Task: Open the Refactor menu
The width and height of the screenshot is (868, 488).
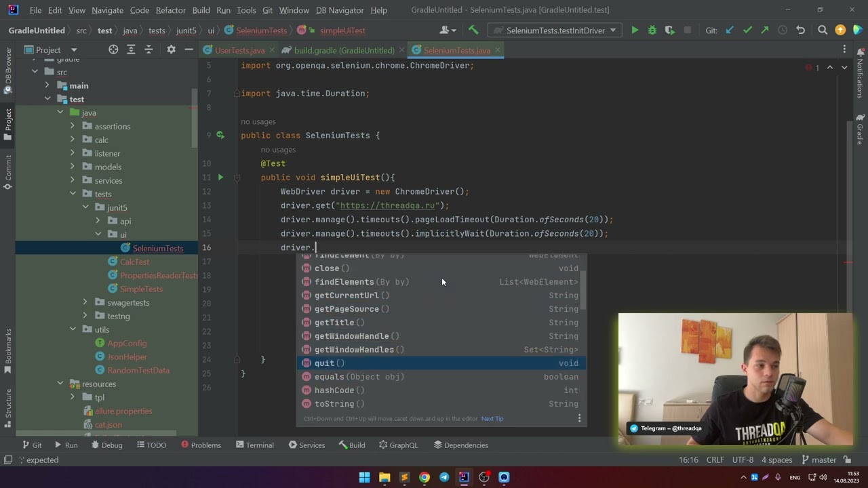Action: [170, 10]
